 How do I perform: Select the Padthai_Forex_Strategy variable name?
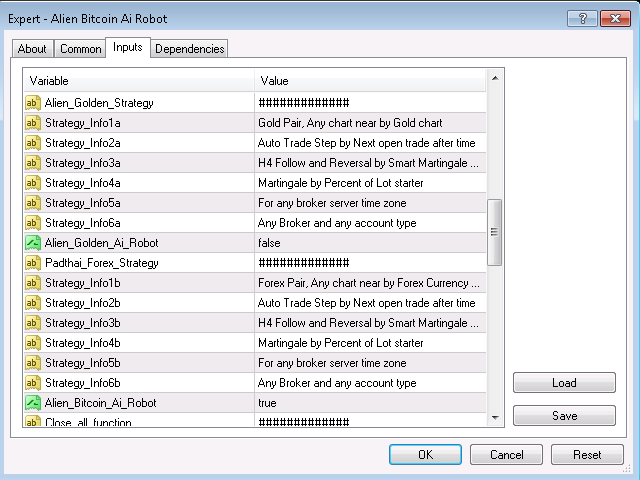coord(102,263)
